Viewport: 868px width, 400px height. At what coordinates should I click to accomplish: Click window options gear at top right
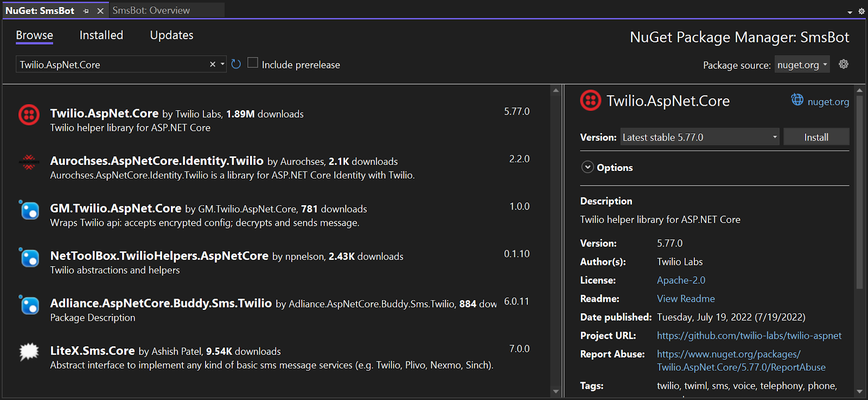pyautogui.click(x=861, y=11)
